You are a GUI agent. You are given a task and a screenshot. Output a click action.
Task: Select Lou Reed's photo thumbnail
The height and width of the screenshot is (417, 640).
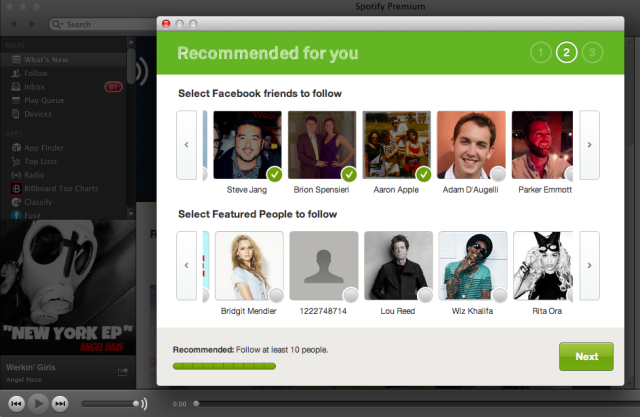398,266
